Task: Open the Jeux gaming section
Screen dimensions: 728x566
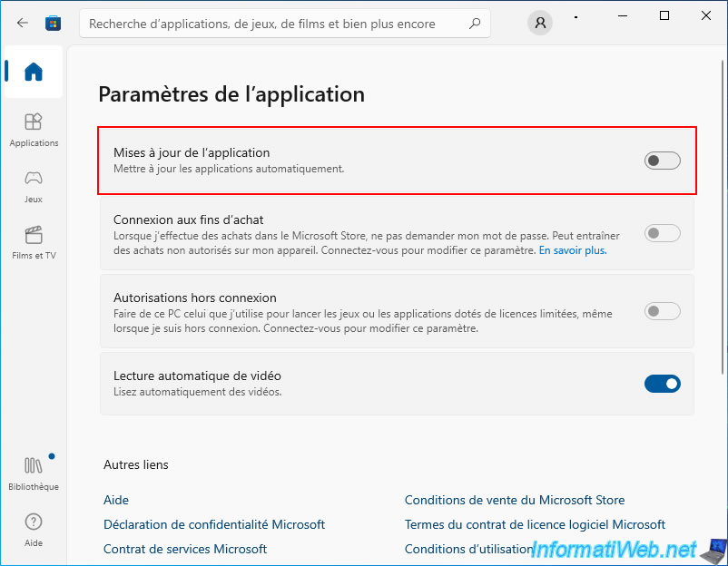Action: pos(34,187)
